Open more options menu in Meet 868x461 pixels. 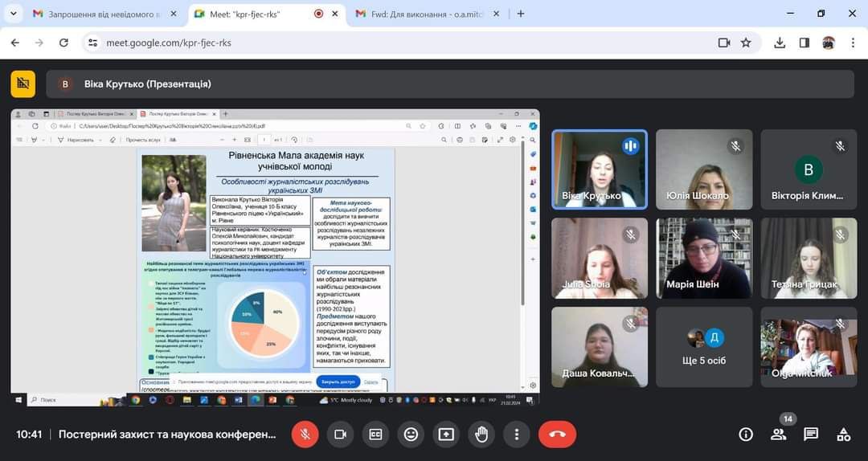pyautogui.click(x=517, y=434)
